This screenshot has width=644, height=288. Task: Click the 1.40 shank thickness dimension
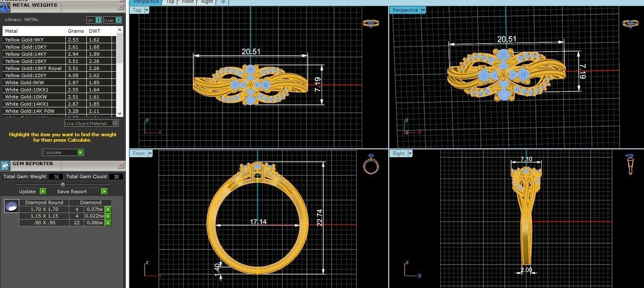(x=217, y=269)
